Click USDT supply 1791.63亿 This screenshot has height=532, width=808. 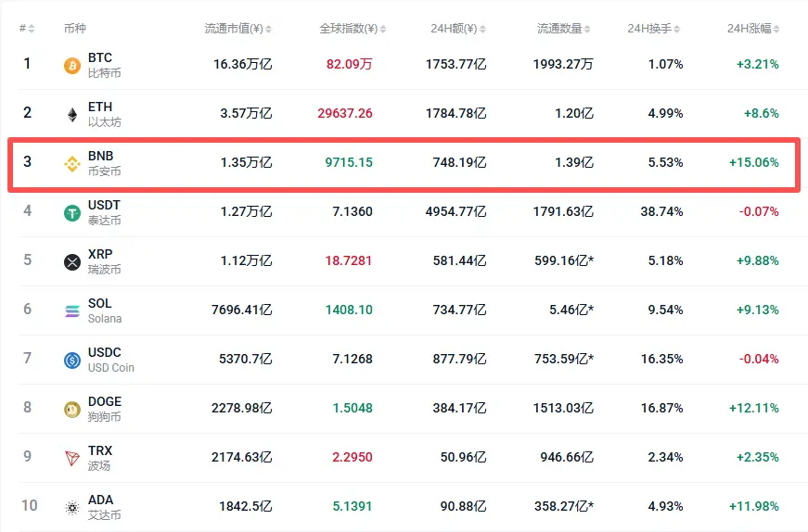point(563,211)
